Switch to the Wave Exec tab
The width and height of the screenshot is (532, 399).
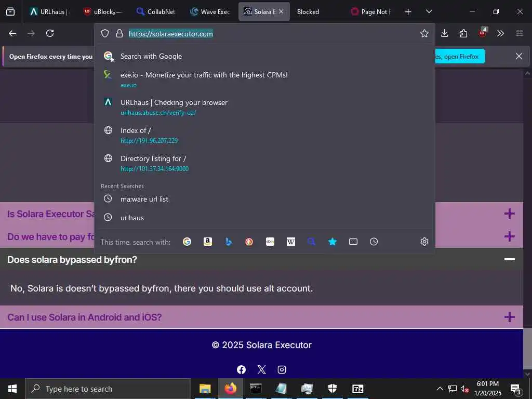click(210, 11)
